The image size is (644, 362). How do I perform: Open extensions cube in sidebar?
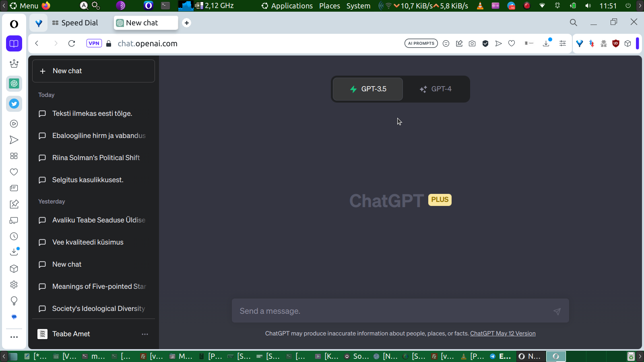pyautogui.click(x=14, y=269)
